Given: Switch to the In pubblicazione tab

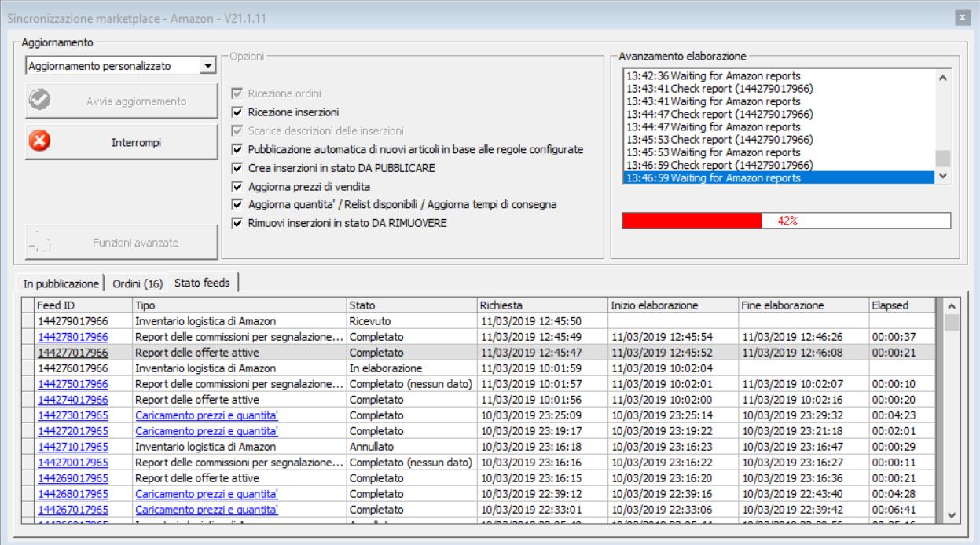Looking at the screenshot, I should point(61,283).
